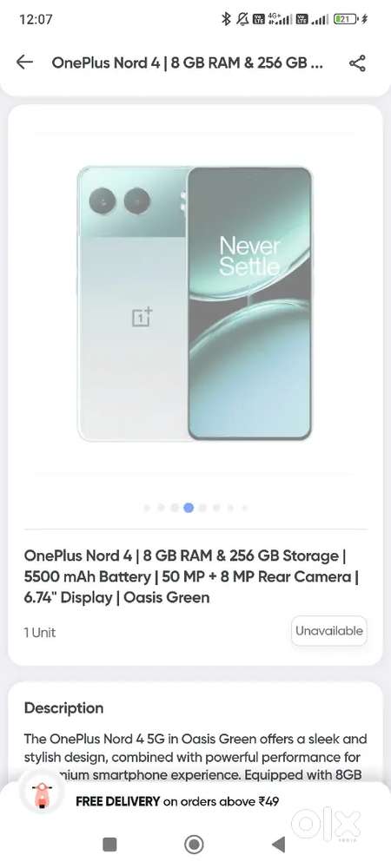391x868 pixels.
Task: Tap the Description section heading
Action: [63, 708]
